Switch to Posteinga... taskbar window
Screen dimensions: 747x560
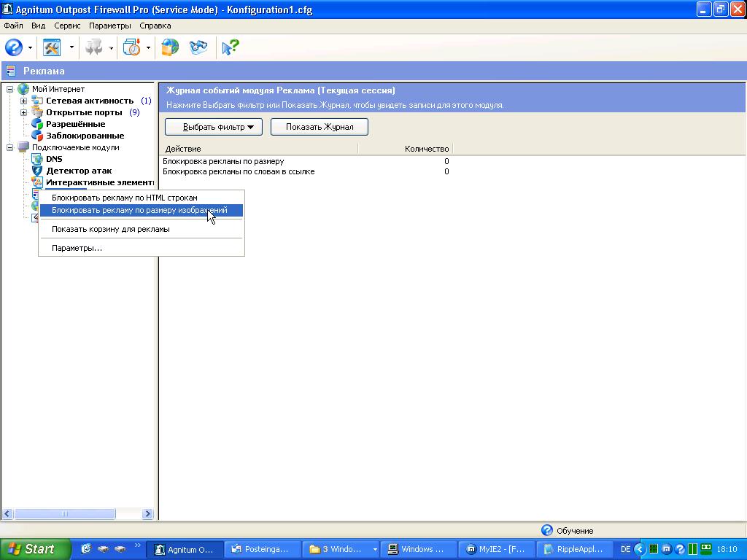pyautogui.click(x=262, y=549)
